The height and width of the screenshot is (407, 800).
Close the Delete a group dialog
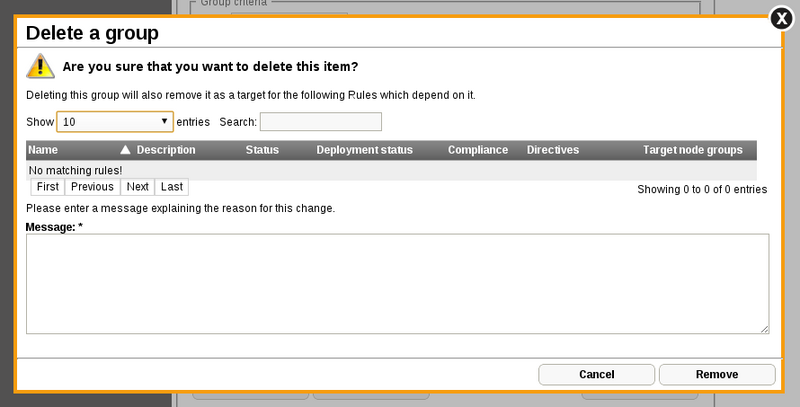point(781,18)
